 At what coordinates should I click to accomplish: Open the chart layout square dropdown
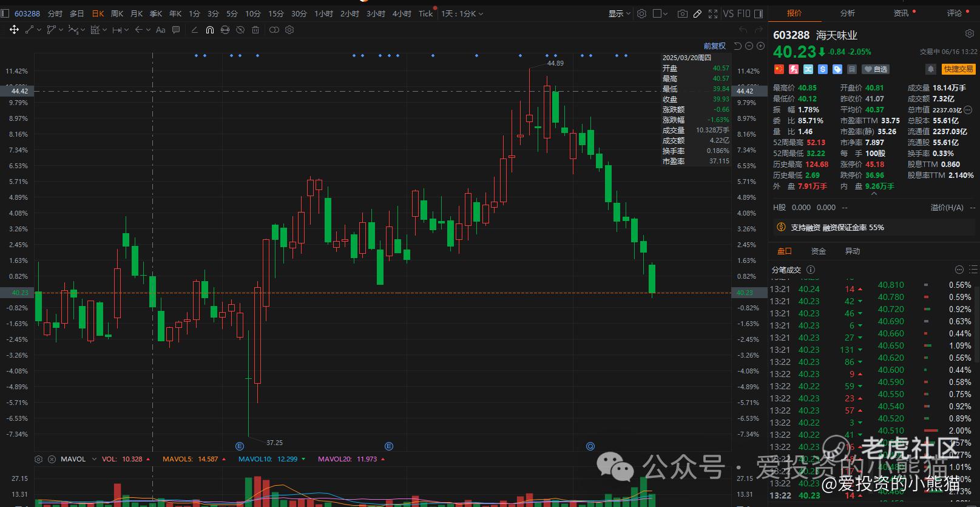660,13
